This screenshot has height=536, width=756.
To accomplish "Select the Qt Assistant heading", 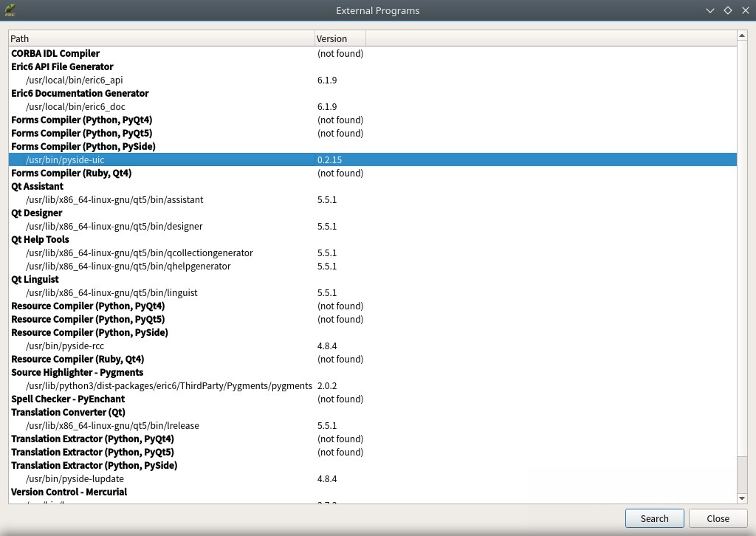I will pyautogui.click(x=373, y=187).
